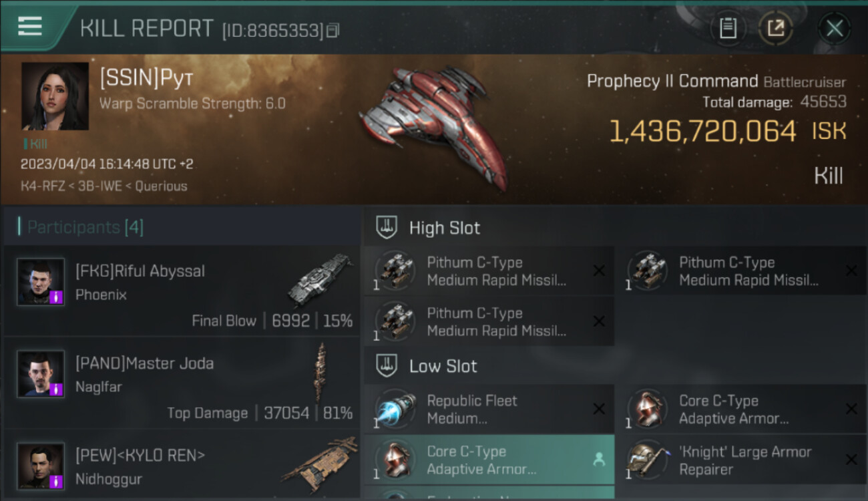
Task: Open the hamburger menu icon
Action: pyautogui.click(x=30, y=26)
